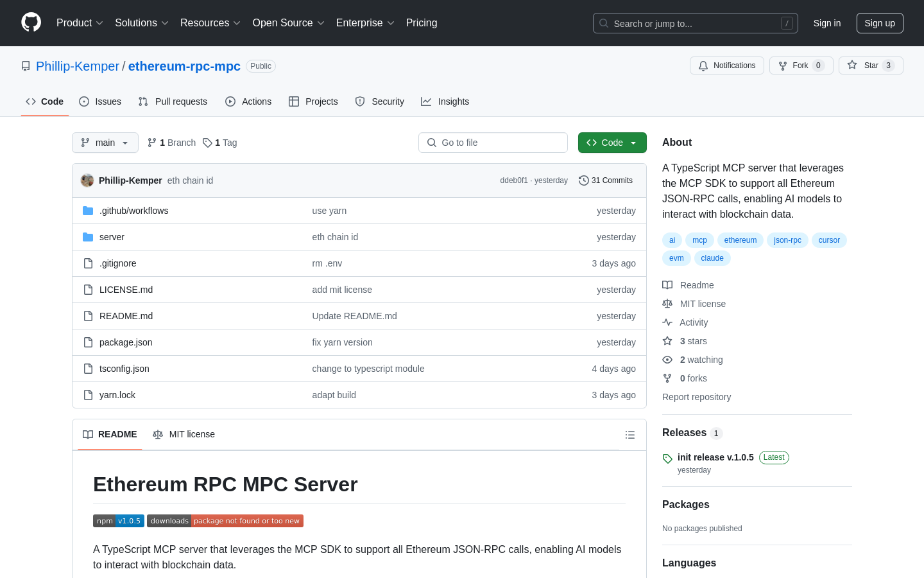Open the Sign up page
Screen dimensions: 924x578
click(x=880, y=23)
